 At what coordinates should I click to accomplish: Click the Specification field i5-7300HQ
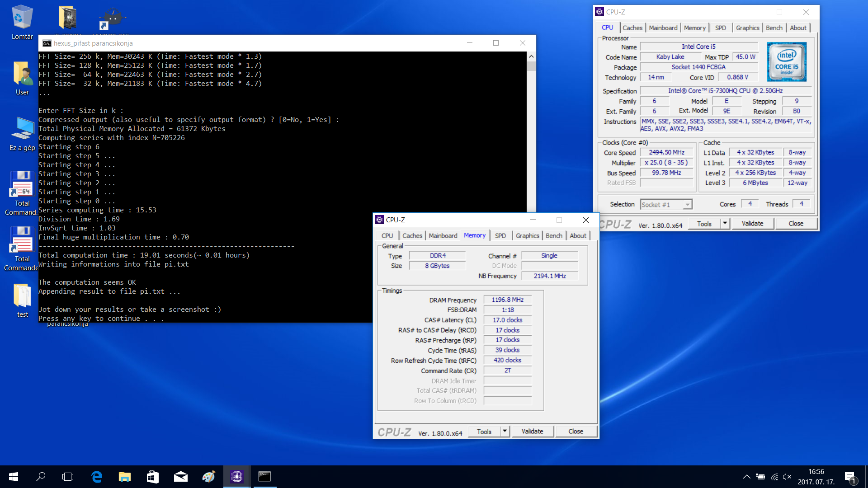725,91
